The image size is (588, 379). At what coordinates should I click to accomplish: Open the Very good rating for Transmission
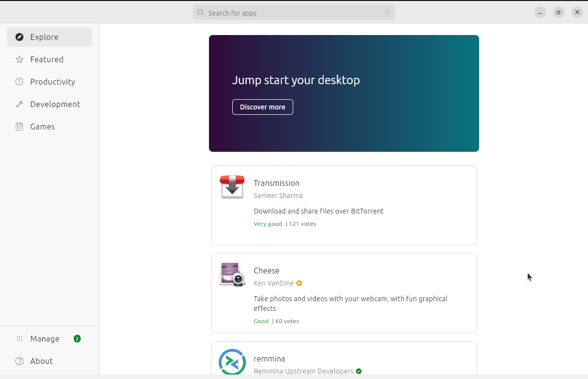268,224
